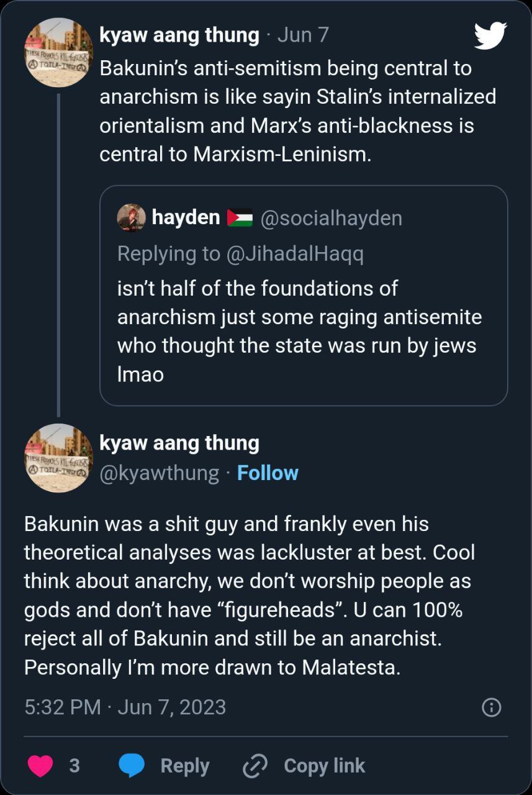Open the @JihadalHaqq mention
Image resolution: width=532 pixels, height=795 pixels.
295,253
